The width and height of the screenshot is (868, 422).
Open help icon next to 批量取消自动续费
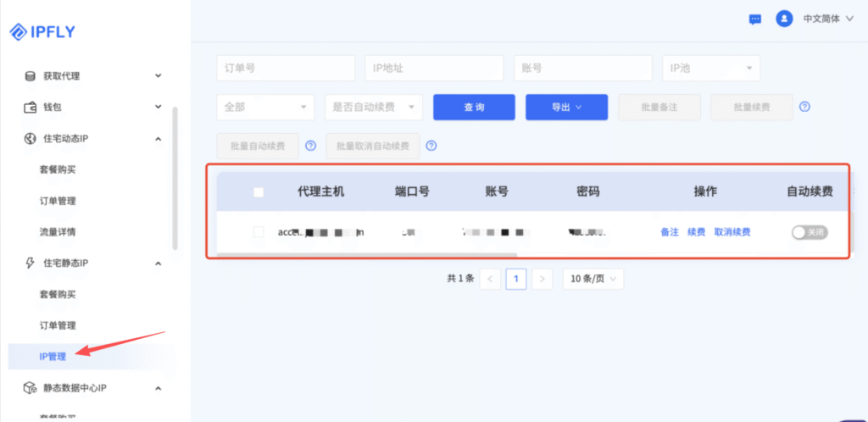(x=431, y=146)
